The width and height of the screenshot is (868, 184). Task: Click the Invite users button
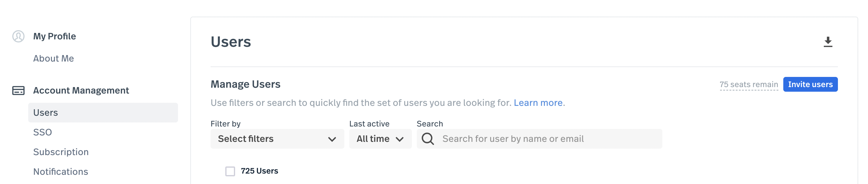pyautogui.click(x=810, y=84)
